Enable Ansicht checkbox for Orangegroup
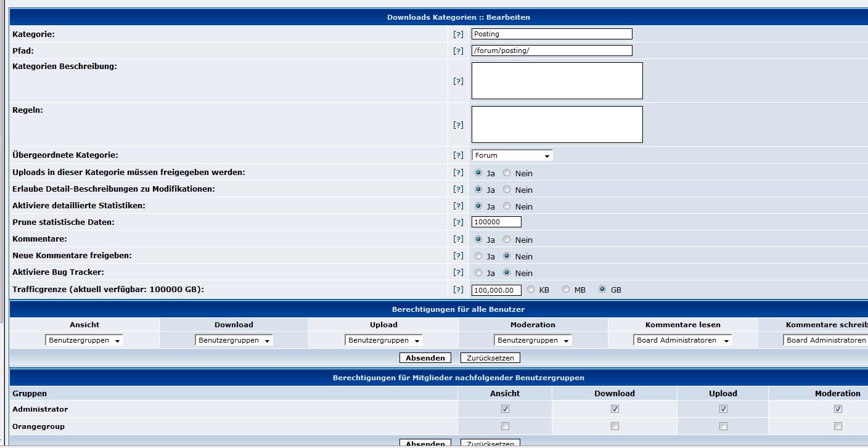This screenshot has width=868, height=448. (505, 426)
